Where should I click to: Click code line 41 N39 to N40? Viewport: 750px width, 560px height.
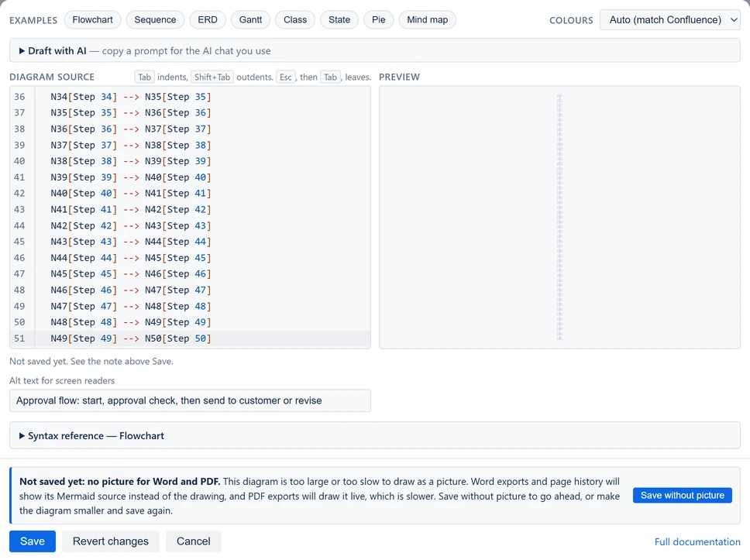tap(131, 177)
